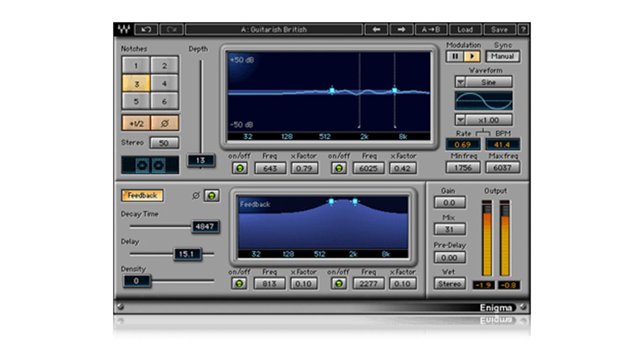Open the x1.00 multiplier dropdown

(x=462, y=119)
